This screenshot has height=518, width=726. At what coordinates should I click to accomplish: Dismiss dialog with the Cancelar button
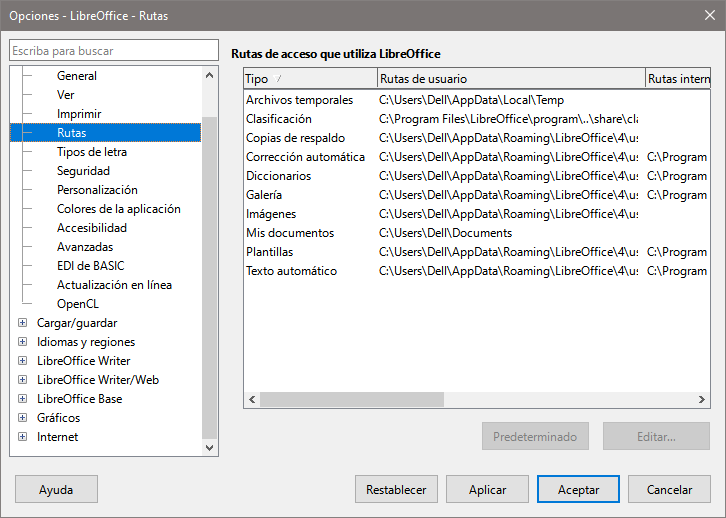[x=669, y=489]
